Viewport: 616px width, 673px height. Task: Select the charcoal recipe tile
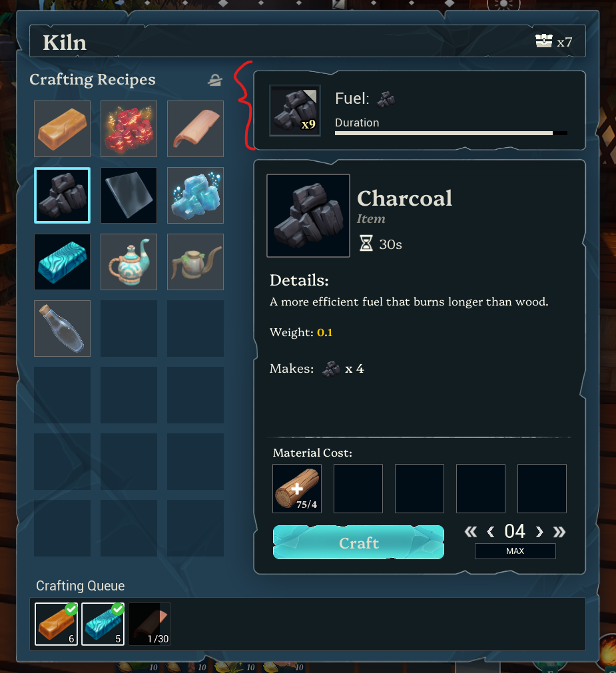click(x=62, y=195)
